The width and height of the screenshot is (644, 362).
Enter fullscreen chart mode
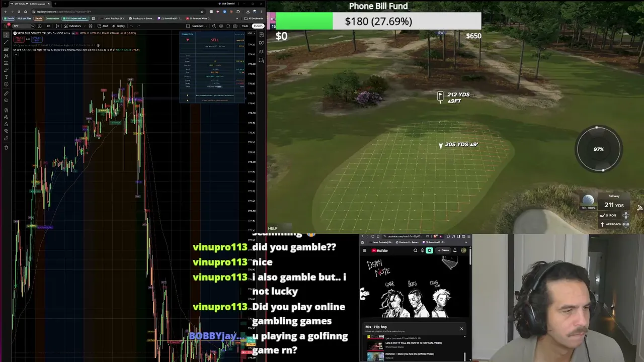click(228, 26)
